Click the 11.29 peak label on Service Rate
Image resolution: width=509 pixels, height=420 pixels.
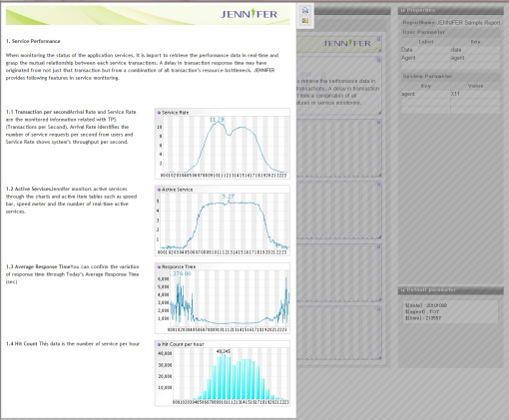tap(217, 120)
